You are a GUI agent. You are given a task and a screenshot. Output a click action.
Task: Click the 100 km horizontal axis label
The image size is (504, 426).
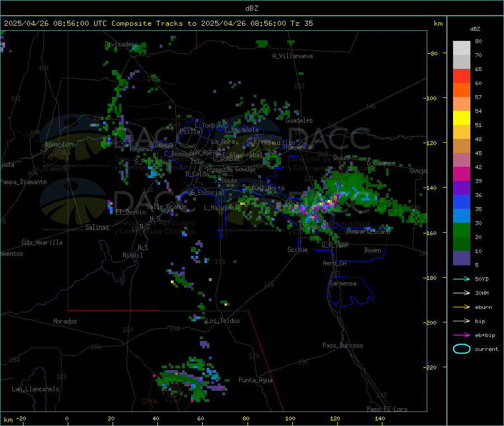click(290, 419)
